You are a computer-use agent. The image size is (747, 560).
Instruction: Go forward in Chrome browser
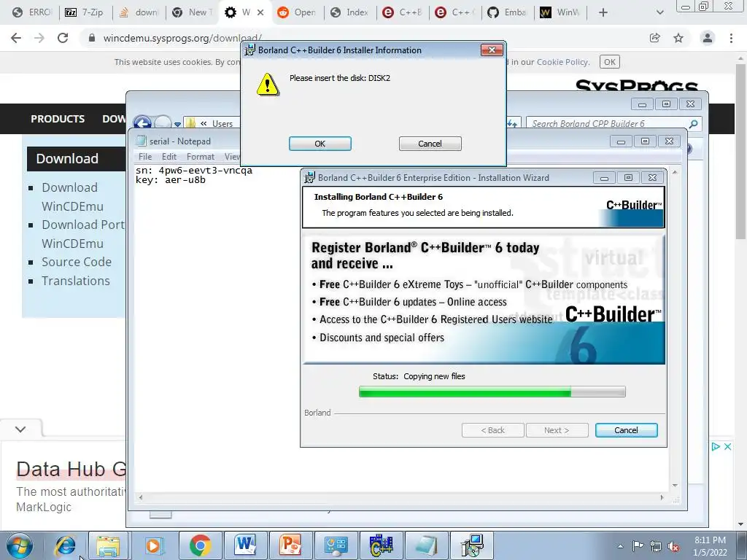[x=39, y=38]
